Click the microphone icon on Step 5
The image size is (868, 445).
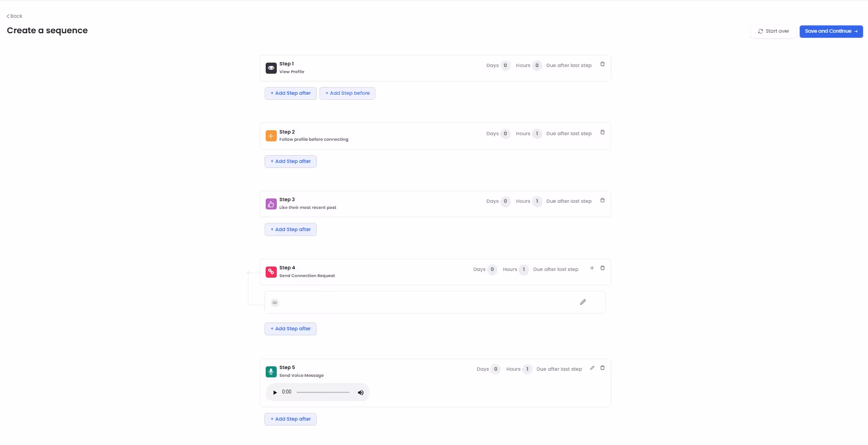tap(271, 371)
